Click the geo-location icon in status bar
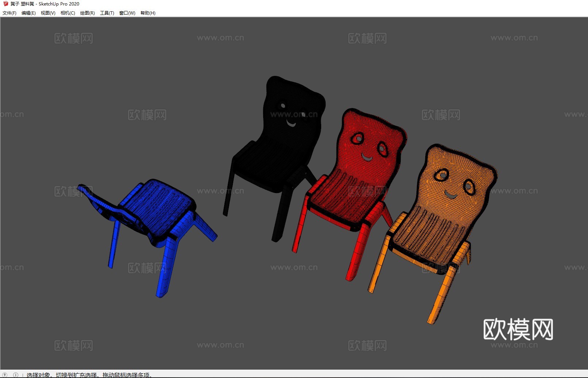This screenshot has height=378, width=588. coord(5,375)
